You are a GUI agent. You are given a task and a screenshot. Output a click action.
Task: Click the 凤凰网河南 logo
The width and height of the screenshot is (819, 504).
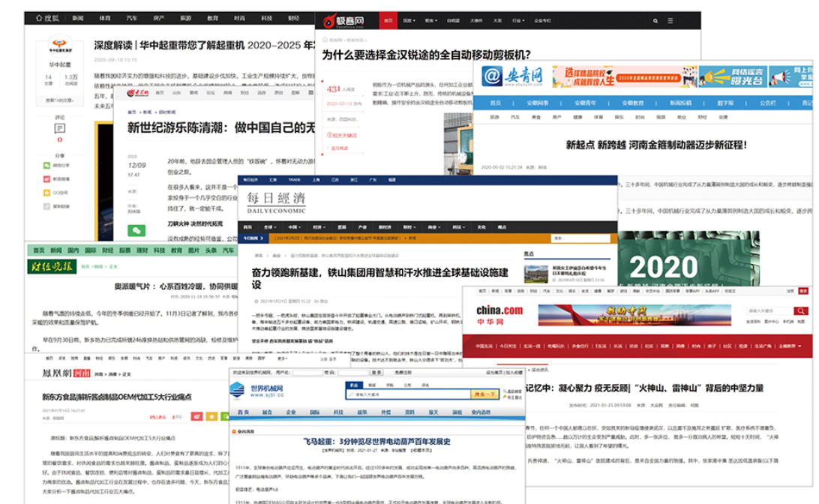tap(66, 373)
